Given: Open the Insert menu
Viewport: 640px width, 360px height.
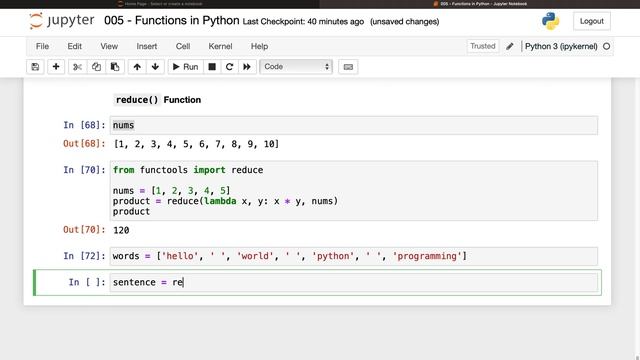Looking at the screenshot, I should pyautogui.click(x=147, y=47).
